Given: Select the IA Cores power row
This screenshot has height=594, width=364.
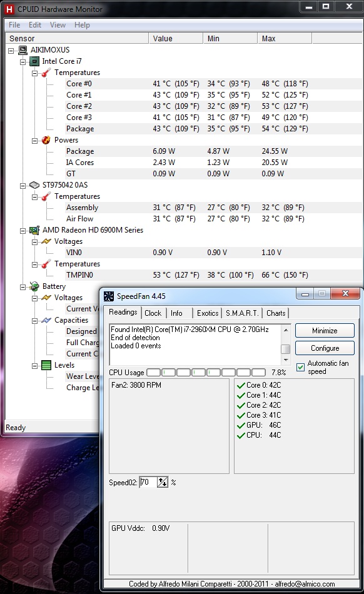Looking at the screenshot, I should [214, 163].
